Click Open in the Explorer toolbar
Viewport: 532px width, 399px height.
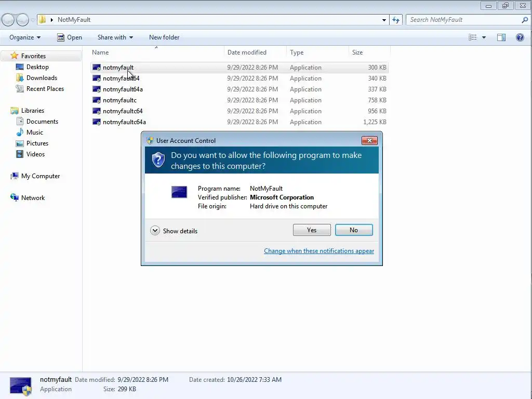click(x=70, y=37)
